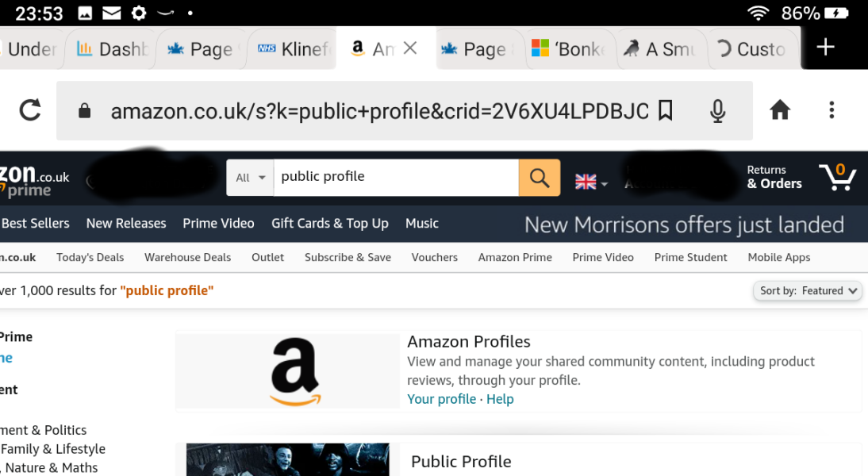Click the Amazon search input field
Screen dimensions: 868x476
(395, 177)
